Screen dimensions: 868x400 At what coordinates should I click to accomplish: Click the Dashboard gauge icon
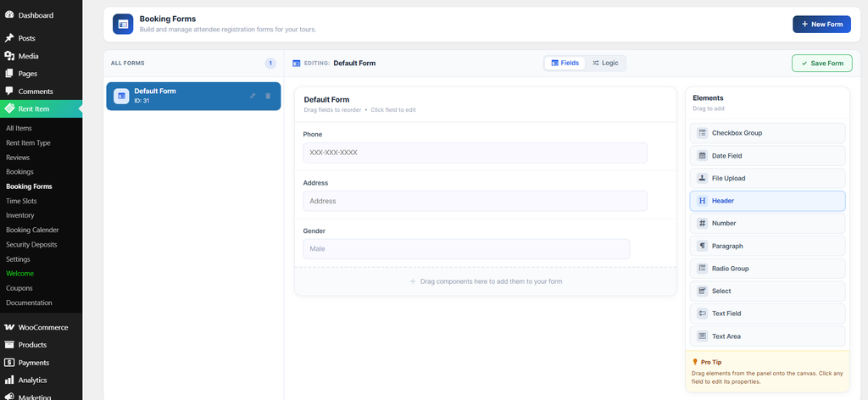point(8,15)
